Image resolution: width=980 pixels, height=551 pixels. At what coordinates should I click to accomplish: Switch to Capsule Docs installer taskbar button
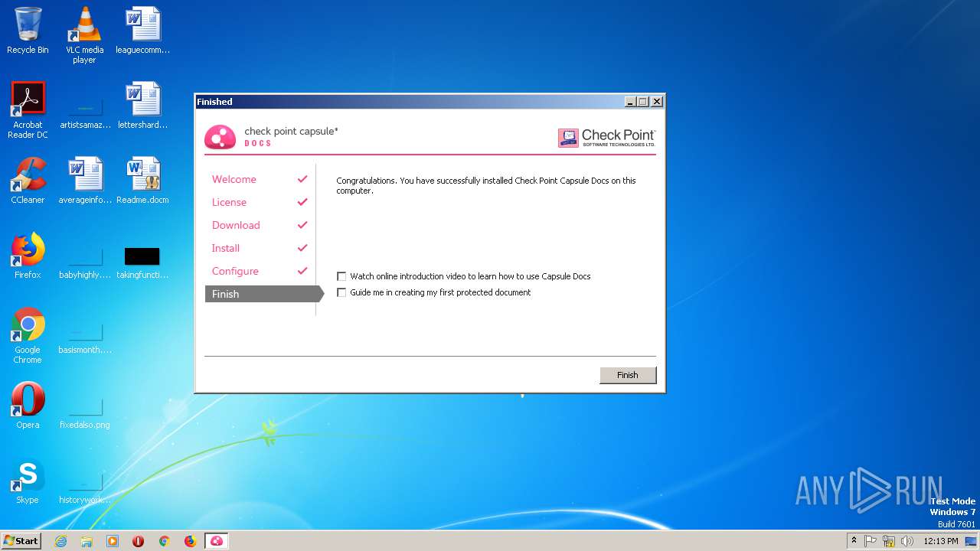pos(217,541)
